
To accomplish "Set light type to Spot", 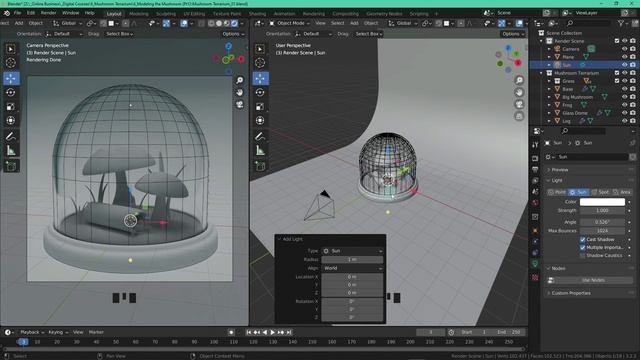I will point(600,192).
